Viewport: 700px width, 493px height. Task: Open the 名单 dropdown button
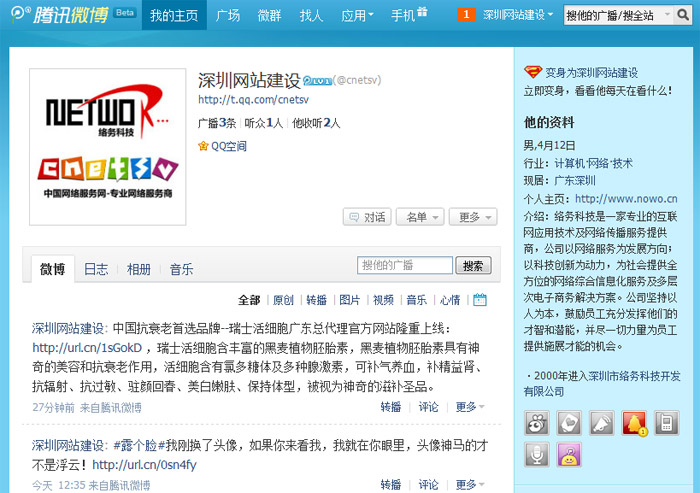(420, 217)
